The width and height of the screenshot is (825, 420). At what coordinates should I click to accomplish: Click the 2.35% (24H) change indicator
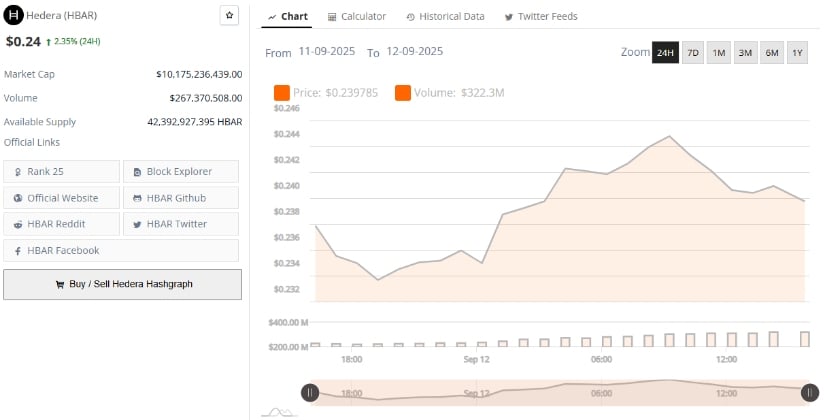[x=73, y=41]
